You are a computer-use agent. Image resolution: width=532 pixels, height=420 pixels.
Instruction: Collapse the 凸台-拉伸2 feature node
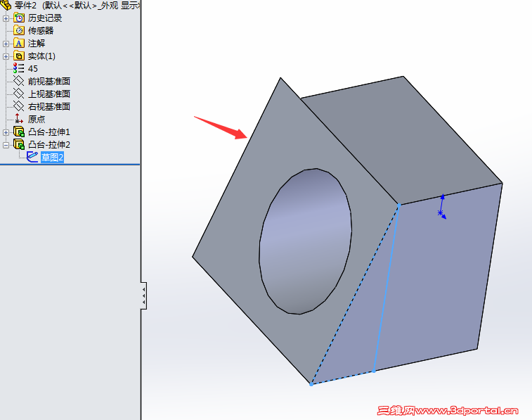click(6, 145)
